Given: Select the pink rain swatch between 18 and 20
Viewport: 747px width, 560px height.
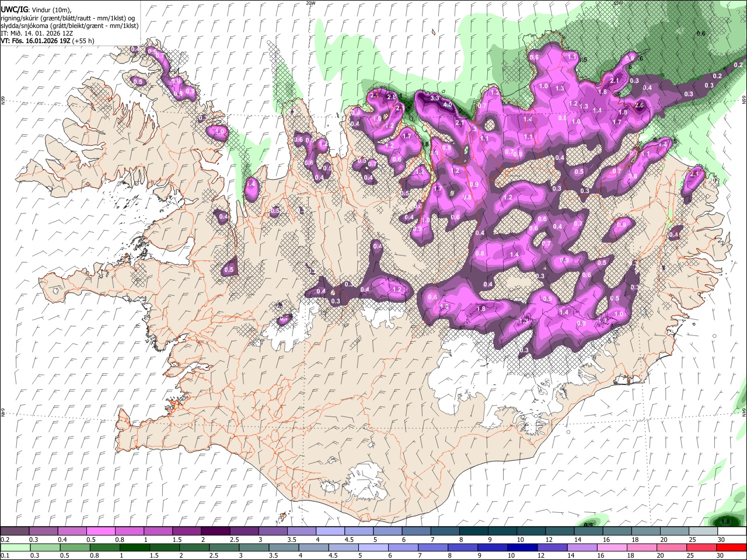Looking at the screenshot, I should [642, 547].
